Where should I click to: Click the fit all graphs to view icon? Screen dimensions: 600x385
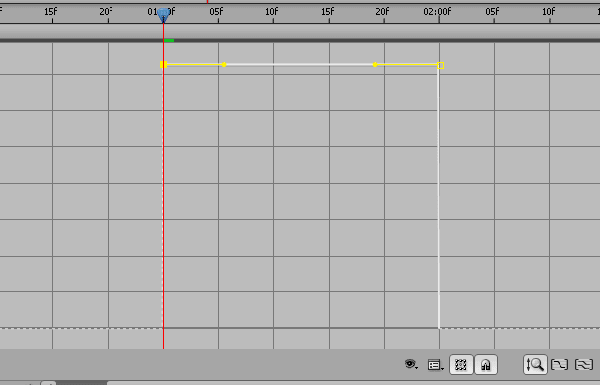(x=584, y=365)
